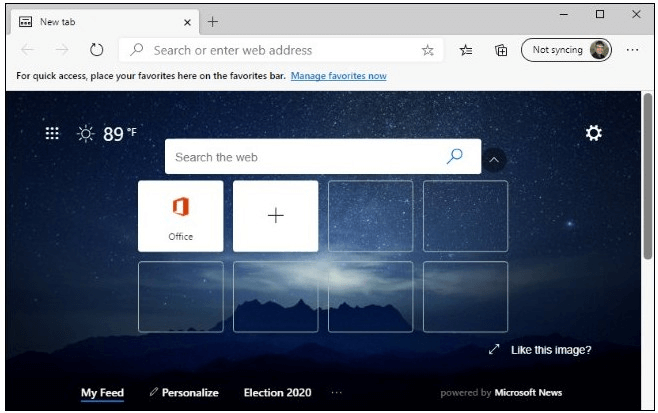Open the Favorites list icon

point(466,50)
